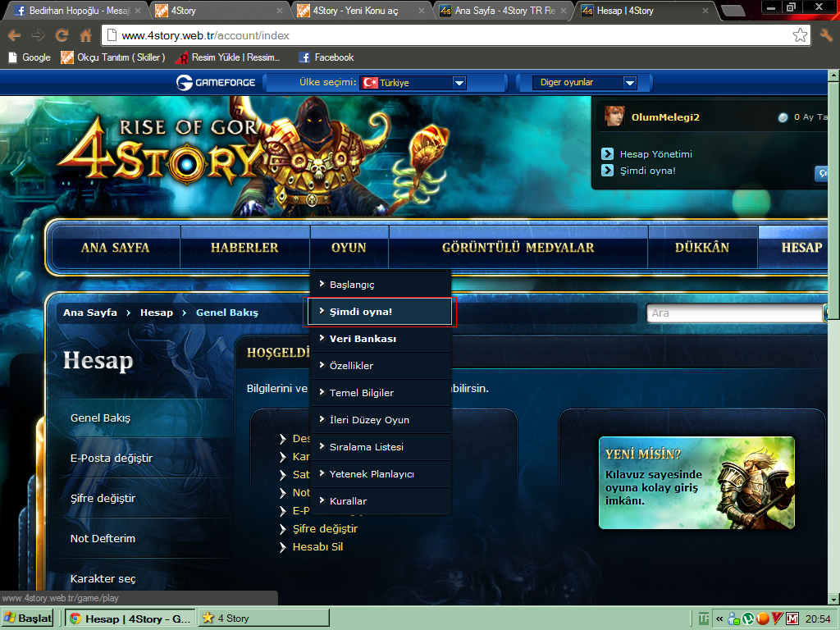Click the browser back arrow

click(15, 36)
